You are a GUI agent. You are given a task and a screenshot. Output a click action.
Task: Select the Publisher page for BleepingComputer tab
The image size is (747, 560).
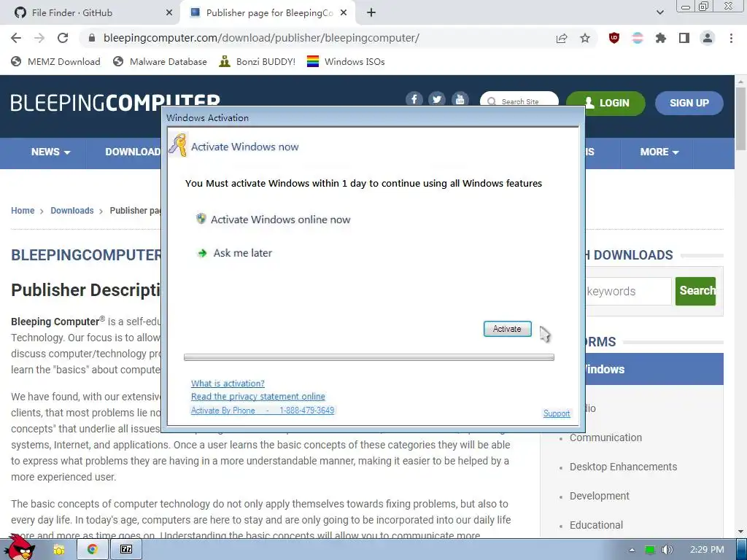pyautogui.click(x=269, y=13)
